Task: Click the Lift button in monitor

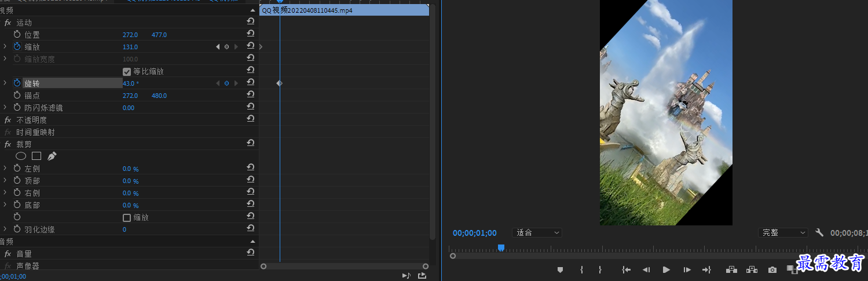Action: (731, 270)
